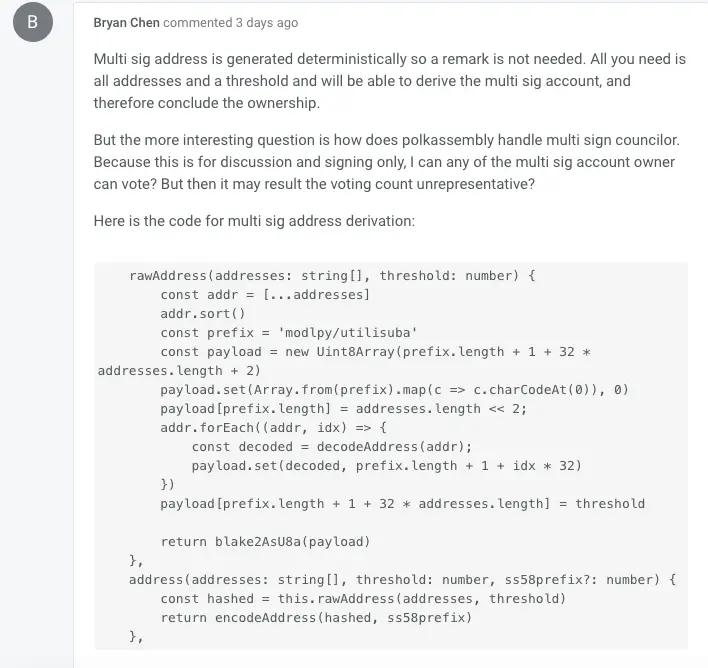Click the decodeAddress(addr) code line
The width and height of the screenshot is (708, 668).
click(x=331, y=446)
